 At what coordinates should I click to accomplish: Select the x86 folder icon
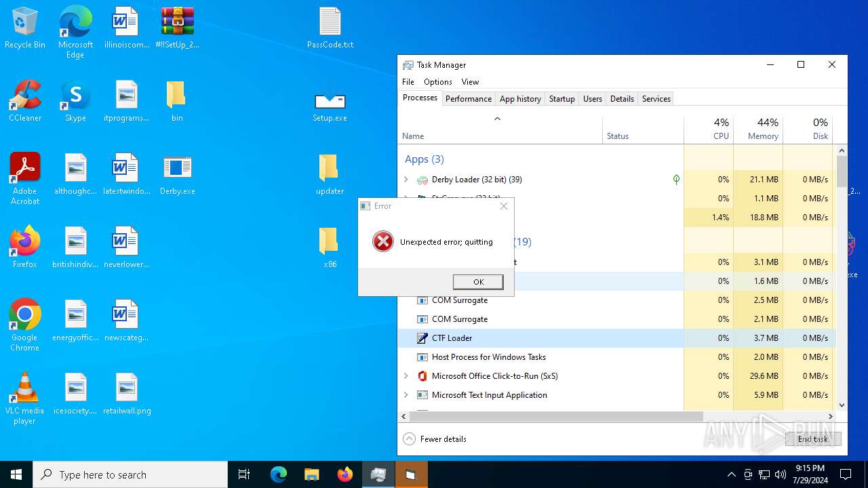click(330, 247)
